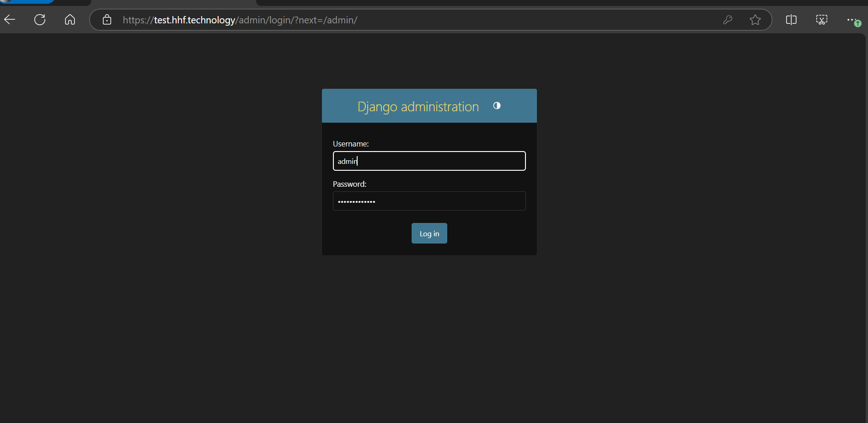Toggle the Django admin theme icon
This screenshot has height=423, width=868.
point(497,106)
